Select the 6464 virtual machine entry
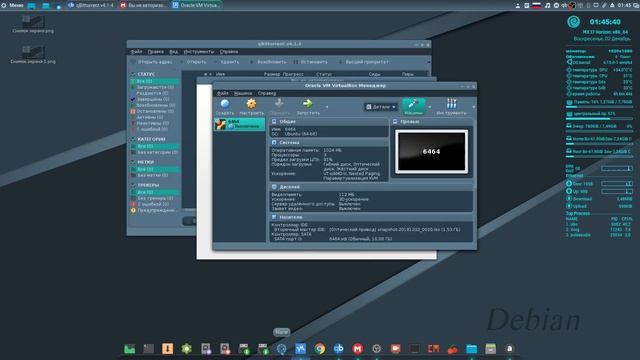The height and width of the screenshot is (360, 640). pos(240,124)
